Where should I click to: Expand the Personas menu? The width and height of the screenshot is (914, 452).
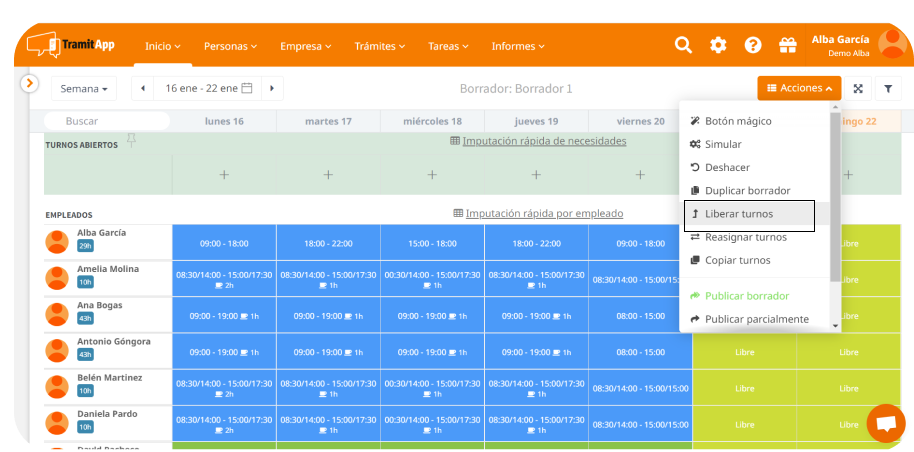pyautogui.click(x=230, y=46)
